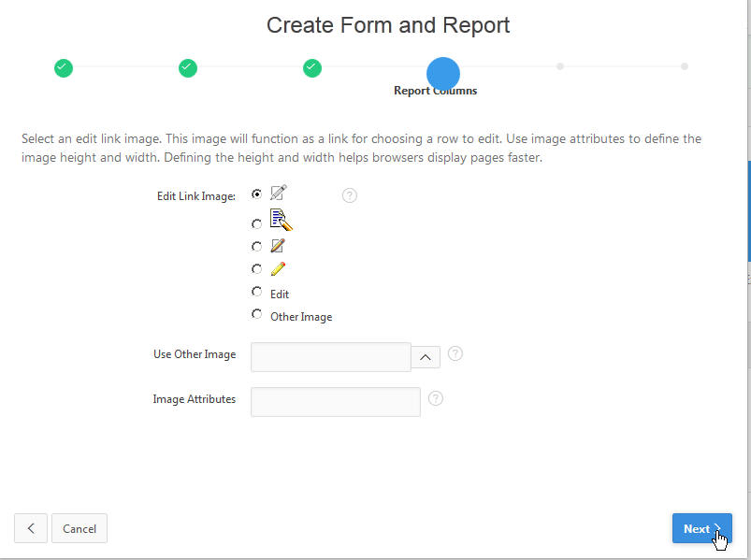Viewport: 751px width, 560px height.
Task: Return to the third completed wizard step
Action: 312,67
